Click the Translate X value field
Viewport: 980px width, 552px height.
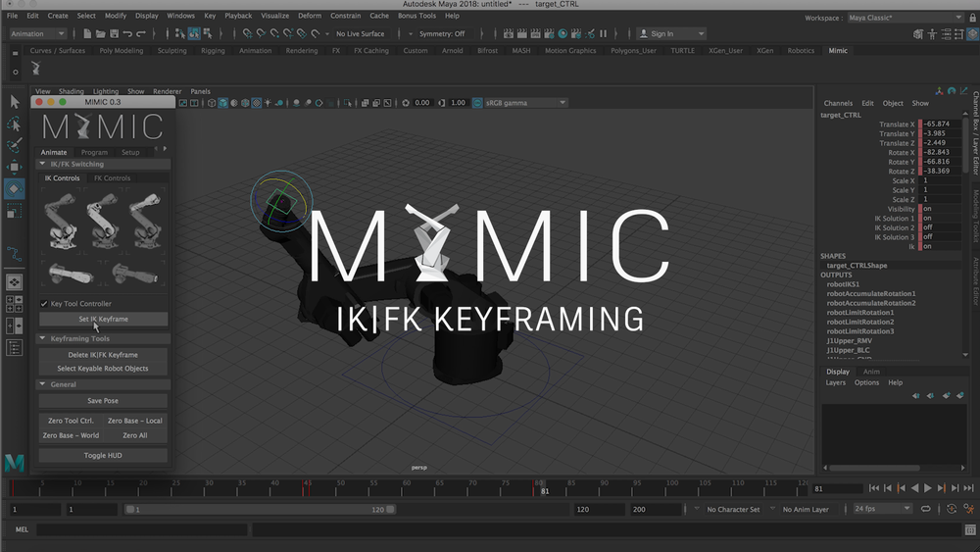[941, 124]
